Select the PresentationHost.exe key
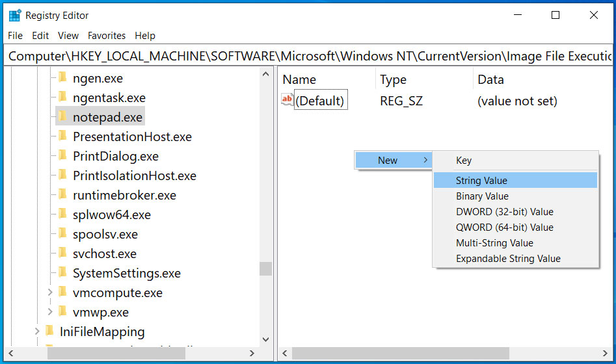The width and height of the screenshot is (616, 364). [x=133, y=136]
